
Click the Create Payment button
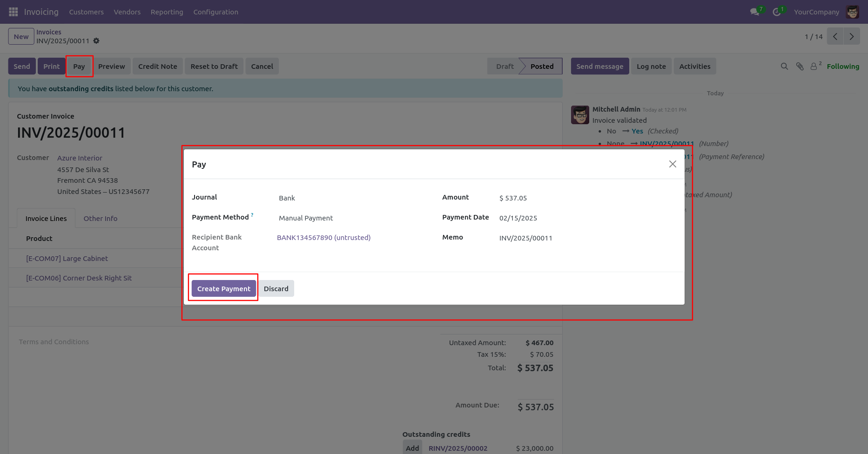224,288
